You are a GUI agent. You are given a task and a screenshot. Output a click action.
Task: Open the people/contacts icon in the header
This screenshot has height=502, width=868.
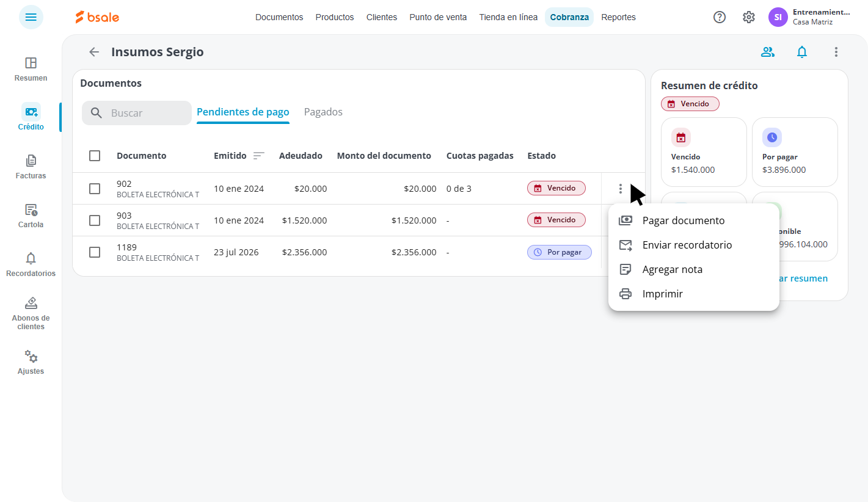[x=768, y=52]
